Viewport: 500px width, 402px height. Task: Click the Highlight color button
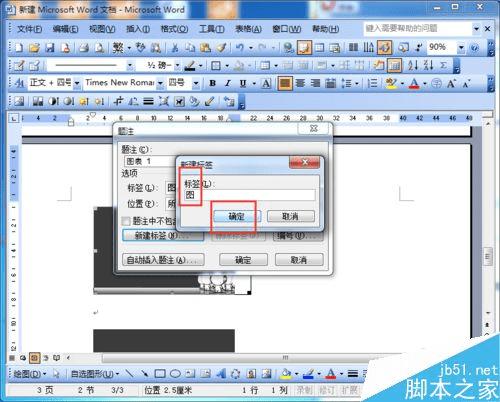(x=390, y=83)
